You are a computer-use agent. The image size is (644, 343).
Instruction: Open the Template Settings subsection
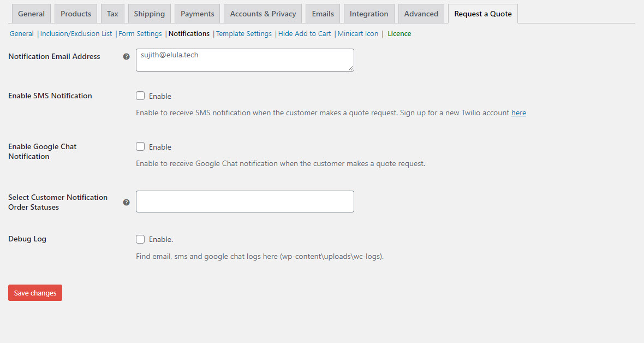pos(244,34)
